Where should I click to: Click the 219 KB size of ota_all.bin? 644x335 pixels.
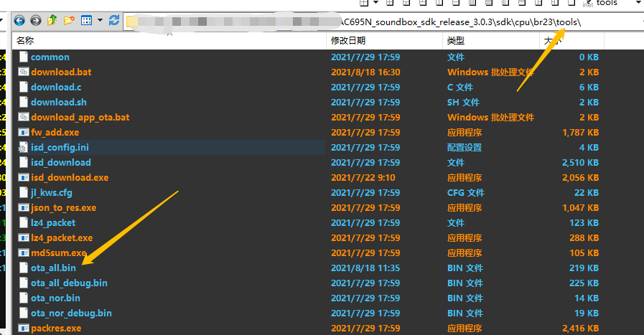coord(584,268)
